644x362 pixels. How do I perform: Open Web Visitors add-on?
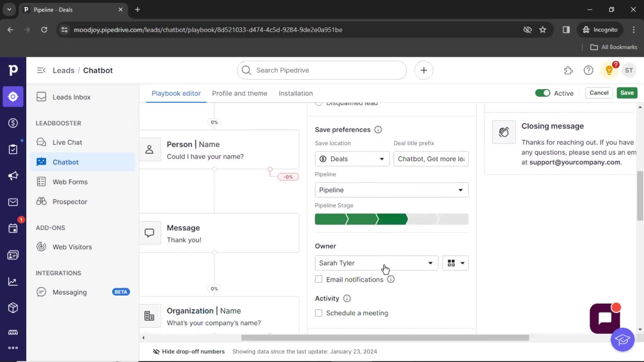tap(83, 247)
